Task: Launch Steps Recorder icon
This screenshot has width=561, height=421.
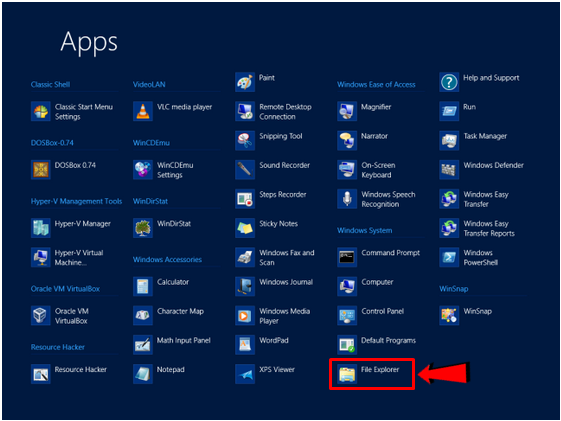Action: point(245,199)
